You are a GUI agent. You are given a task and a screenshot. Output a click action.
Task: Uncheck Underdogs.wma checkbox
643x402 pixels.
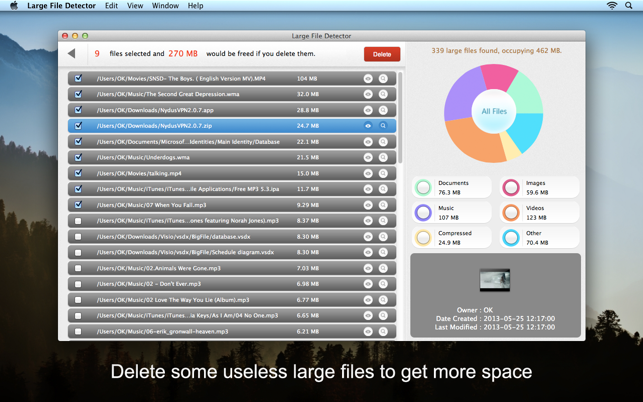tap(78, 157)
